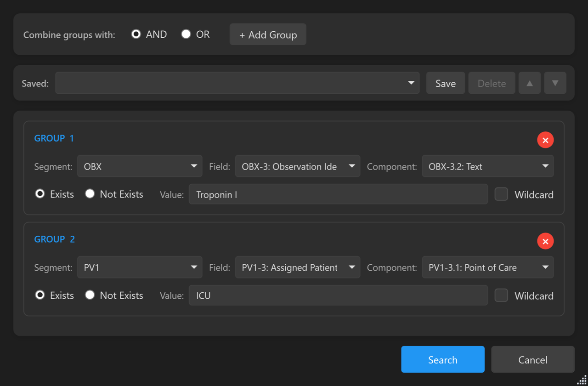Open the OBX-3.2 Text Component dropdown
This screenshot has width=588, height=386.
click(488, 166)
